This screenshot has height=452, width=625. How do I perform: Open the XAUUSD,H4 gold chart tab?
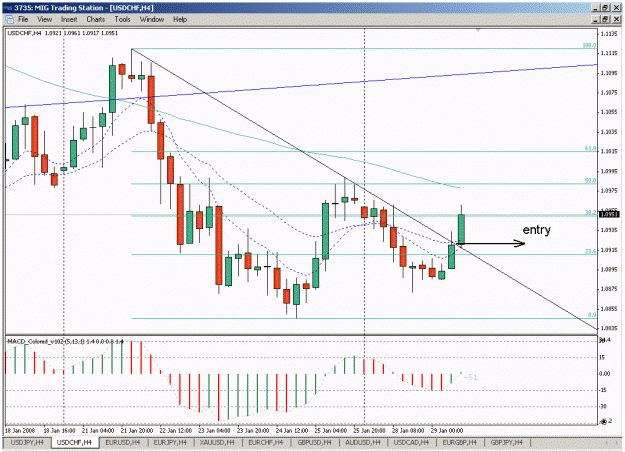[217, 442]
